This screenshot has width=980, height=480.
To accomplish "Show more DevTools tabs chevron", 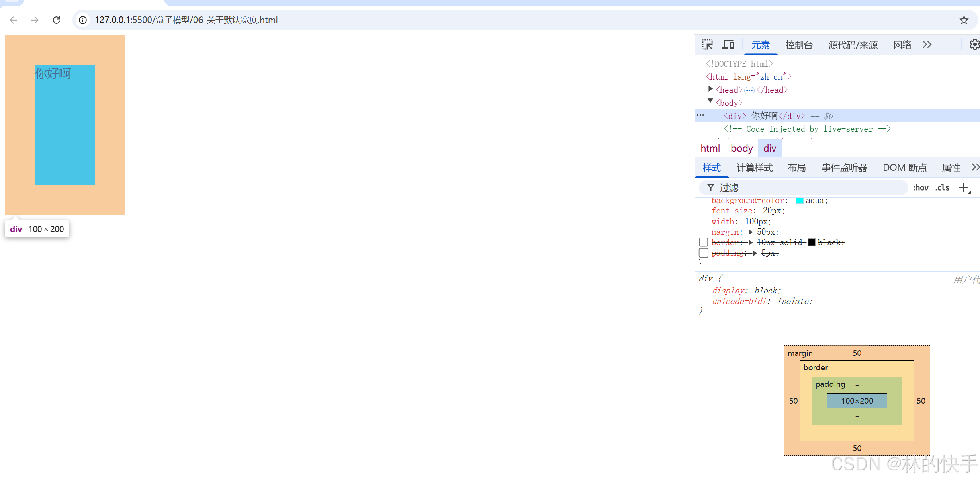I will click(927, 45).
